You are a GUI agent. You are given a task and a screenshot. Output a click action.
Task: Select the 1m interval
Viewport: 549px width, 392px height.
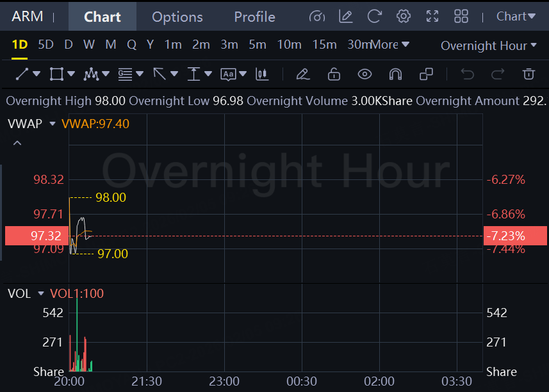pyautogui.click(x=173, y=45)
